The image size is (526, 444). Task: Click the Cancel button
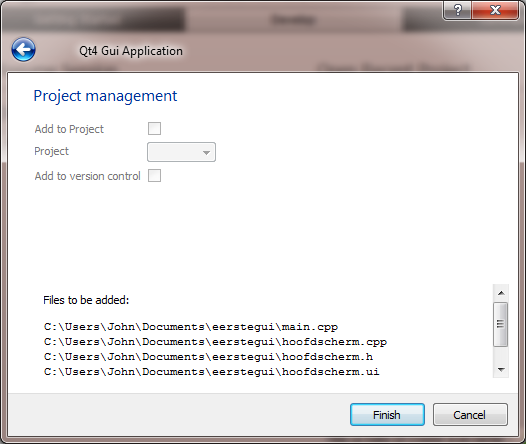click(x=470, y=415)
